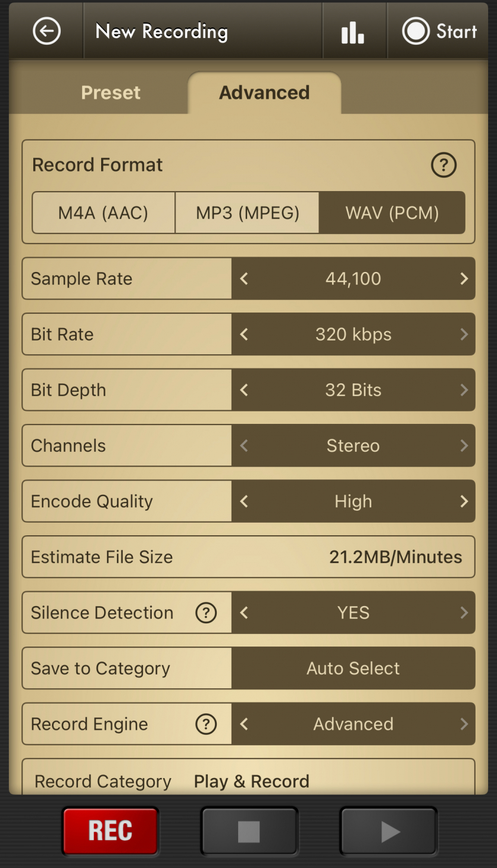Increase Sample Rate with right arrow
497x868 pixels.
[x=464, y=279]
